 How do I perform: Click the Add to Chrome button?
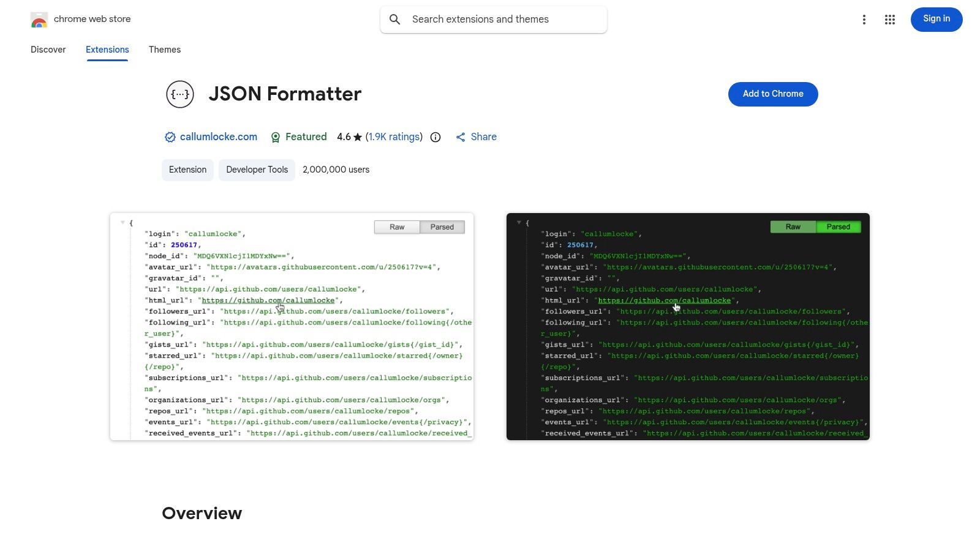pos(772,94)
